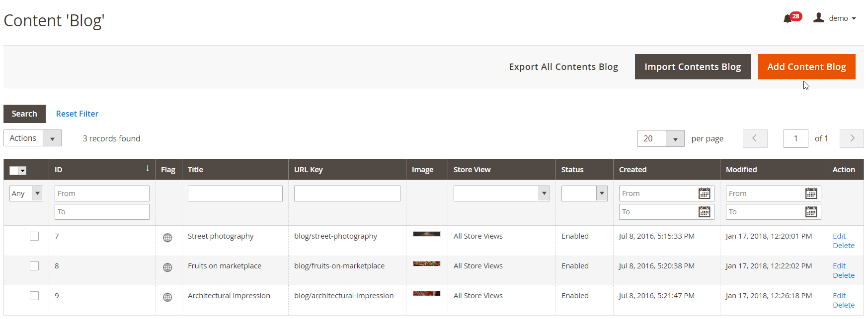This screenshot has width=868, height=319.
Task: Open the Street photography image thumbnail
Action: (427, 234)
